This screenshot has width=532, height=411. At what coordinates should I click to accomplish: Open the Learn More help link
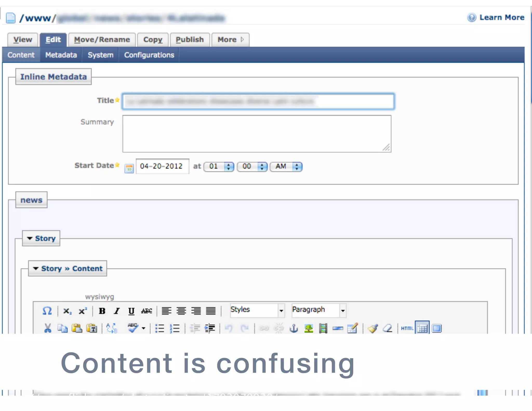(x=496, y=17)
